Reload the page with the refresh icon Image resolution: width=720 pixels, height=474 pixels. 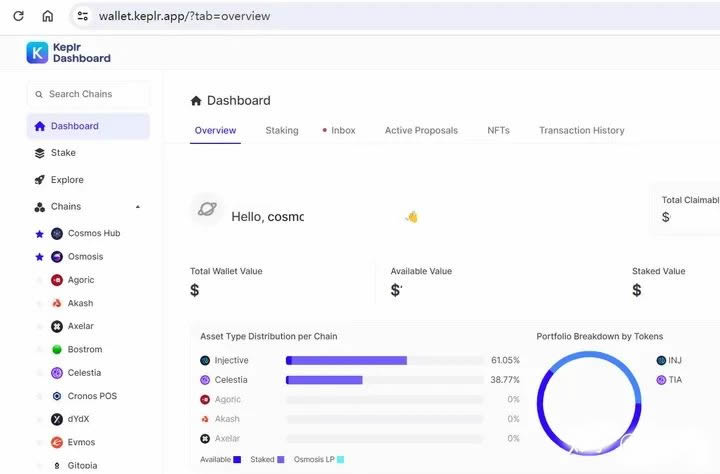coord(18,16)
